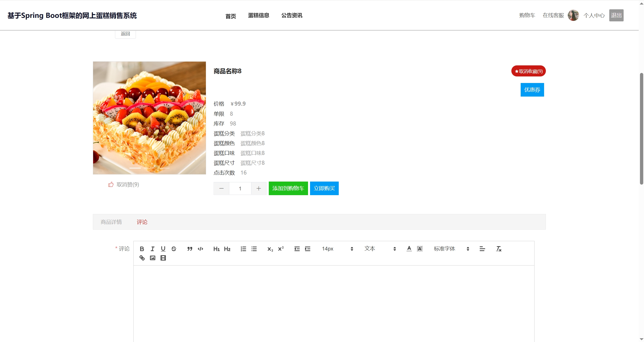Click 添加到购物车 add to cart
Screen dimensions: 644x342
[x=288, y=188]
